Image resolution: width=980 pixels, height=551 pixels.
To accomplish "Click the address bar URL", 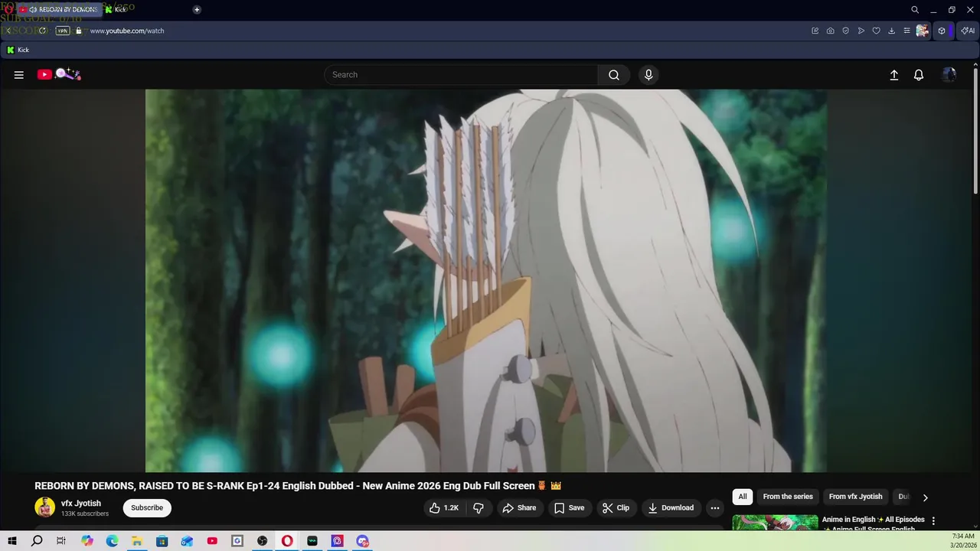I will (x=127, y=31).
